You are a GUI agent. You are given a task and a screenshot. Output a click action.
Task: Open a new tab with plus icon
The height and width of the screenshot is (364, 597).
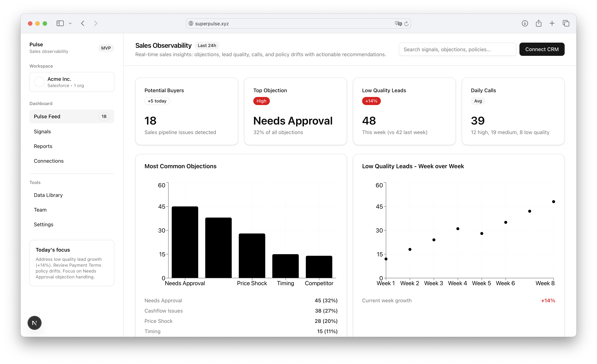pos(552,24)
